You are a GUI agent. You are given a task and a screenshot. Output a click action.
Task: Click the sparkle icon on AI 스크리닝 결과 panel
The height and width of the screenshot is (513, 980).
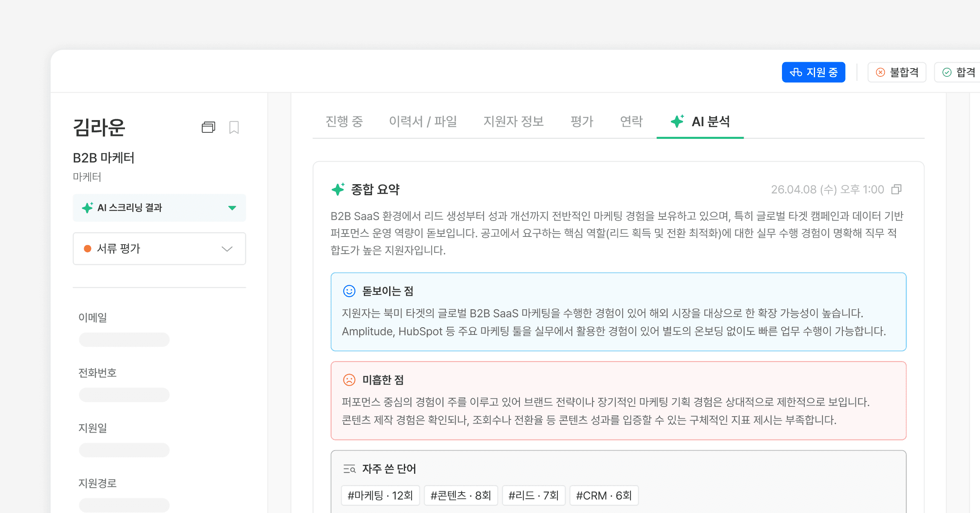[x=87, y=208]
